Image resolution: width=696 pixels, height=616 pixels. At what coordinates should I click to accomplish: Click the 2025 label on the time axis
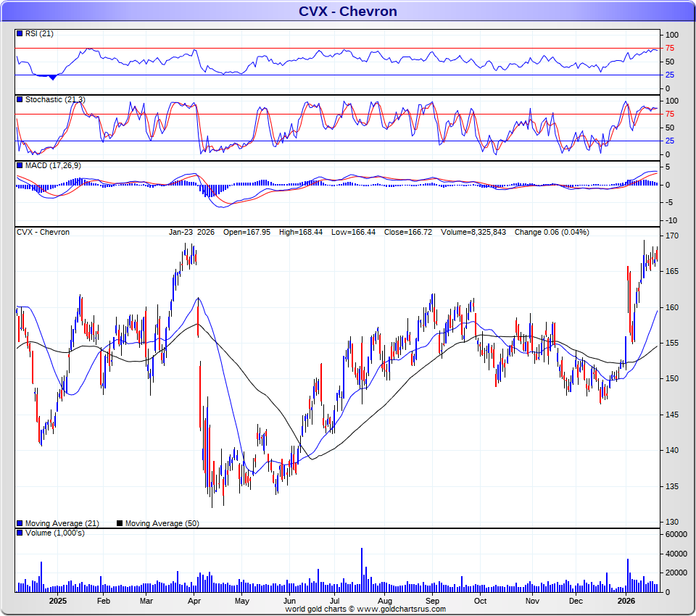(x=58, y=601)
